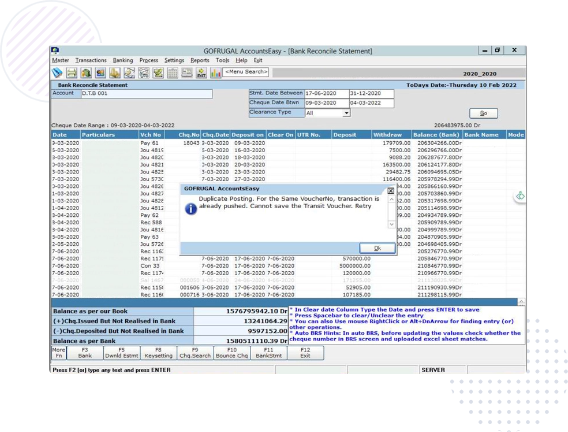Open the Process menu
568x432 pixels.
(149, 60)
